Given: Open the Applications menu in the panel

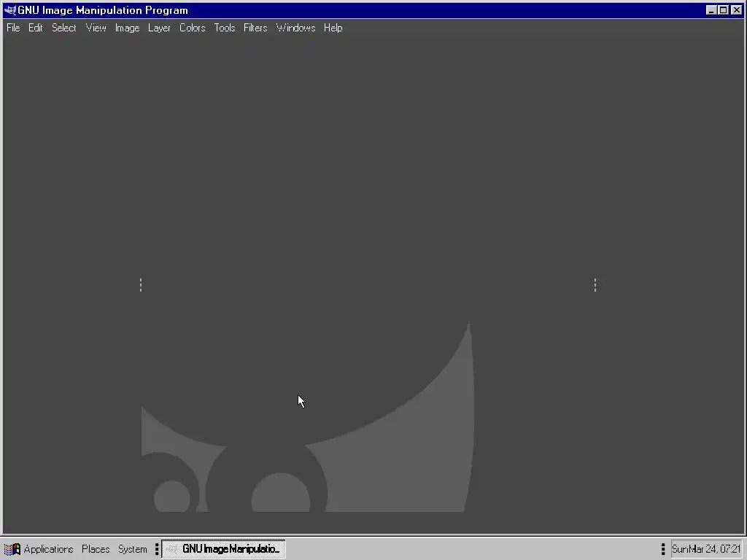Looking at the screenshot, I should [48, 549].
